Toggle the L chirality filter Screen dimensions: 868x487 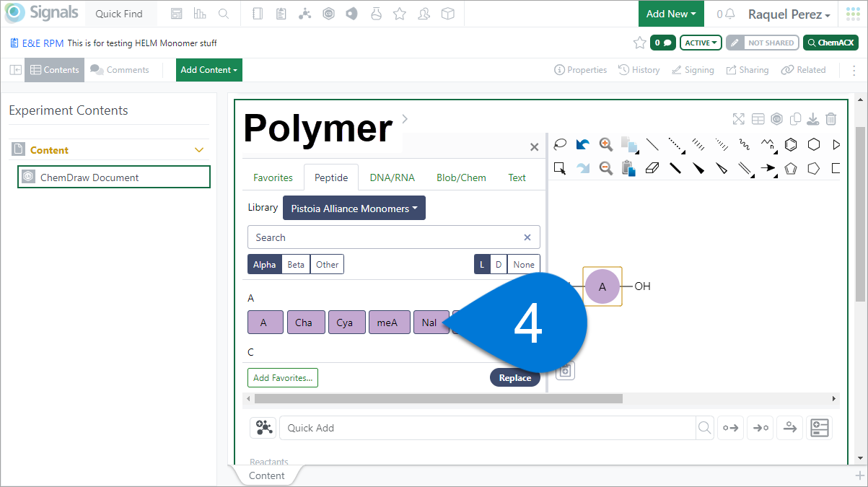pyautogui.click(x=481, y=264)
